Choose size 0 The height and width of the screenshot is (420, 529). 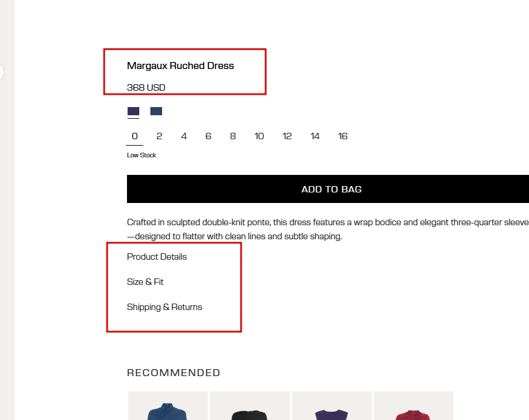click(x=135, y=136)
